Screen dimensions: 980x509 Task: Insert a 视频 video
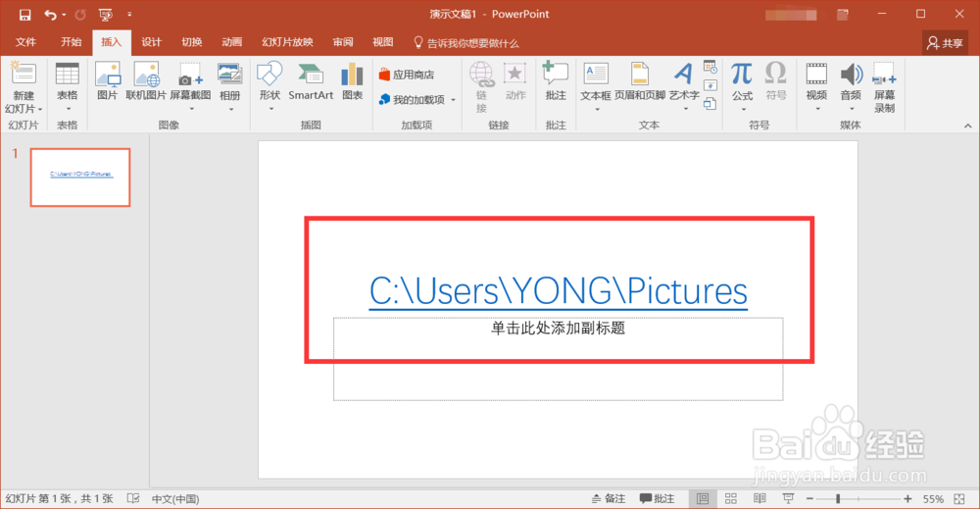(x=816, y=87)
